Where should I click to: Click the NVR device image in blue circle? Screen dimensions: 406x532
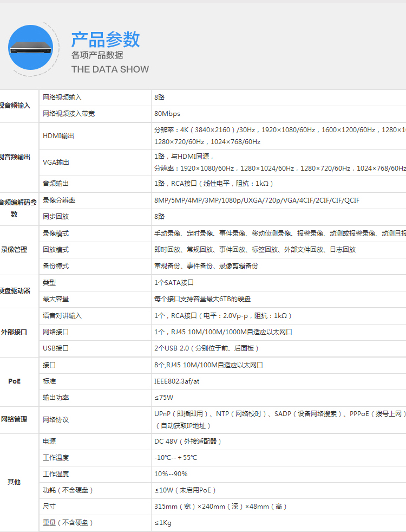click(30, 48)
